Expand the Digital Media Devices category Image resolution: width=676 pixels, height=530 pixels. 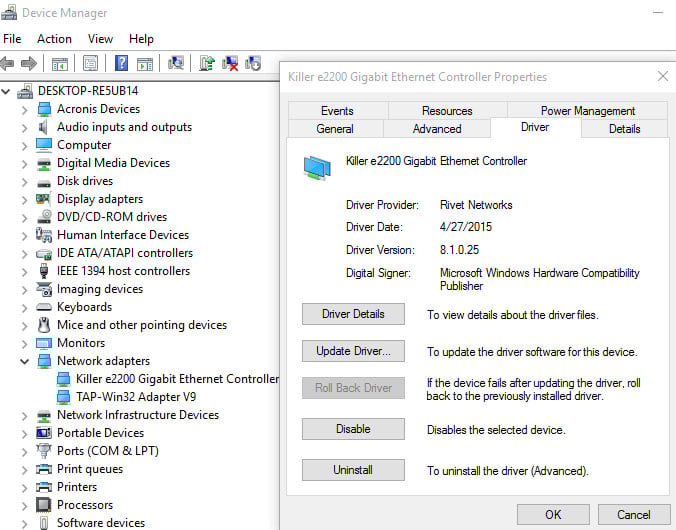click(24, 164)
